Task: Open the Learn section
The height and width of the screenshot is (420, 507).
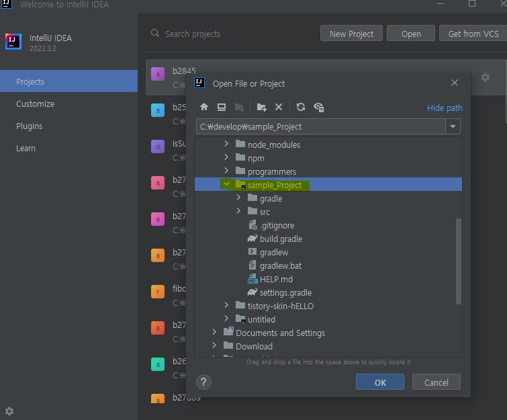Action: (69, 149)
